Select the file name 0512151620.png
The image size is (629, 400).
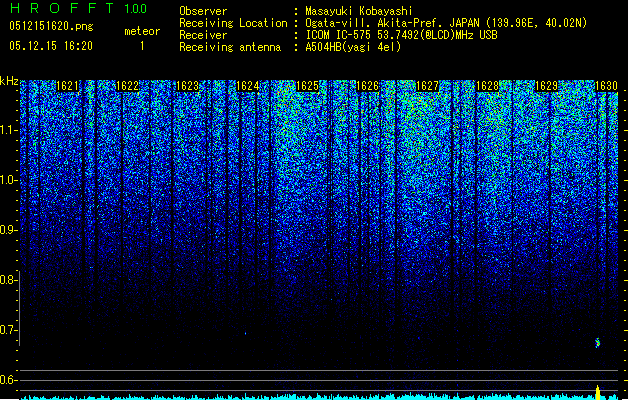51,26
